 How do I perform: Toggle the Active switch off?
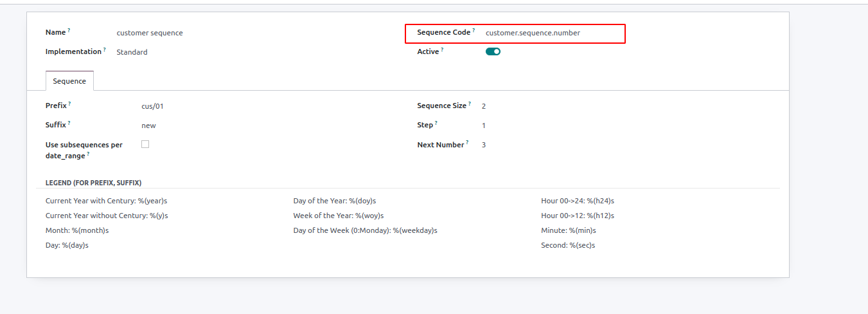493,51
